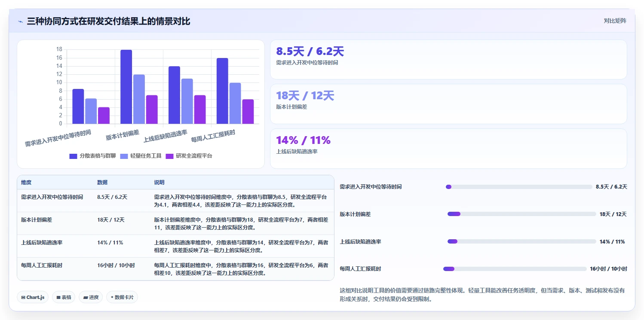
Task: Click the 对比矩阵 label in header
Action: coord(615,21)
